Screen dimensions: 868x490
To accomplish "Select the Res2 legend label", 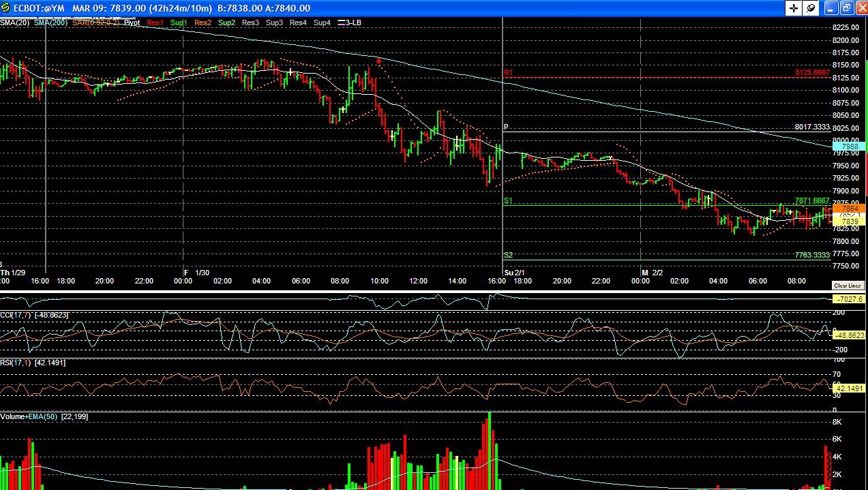I will 203,22.
